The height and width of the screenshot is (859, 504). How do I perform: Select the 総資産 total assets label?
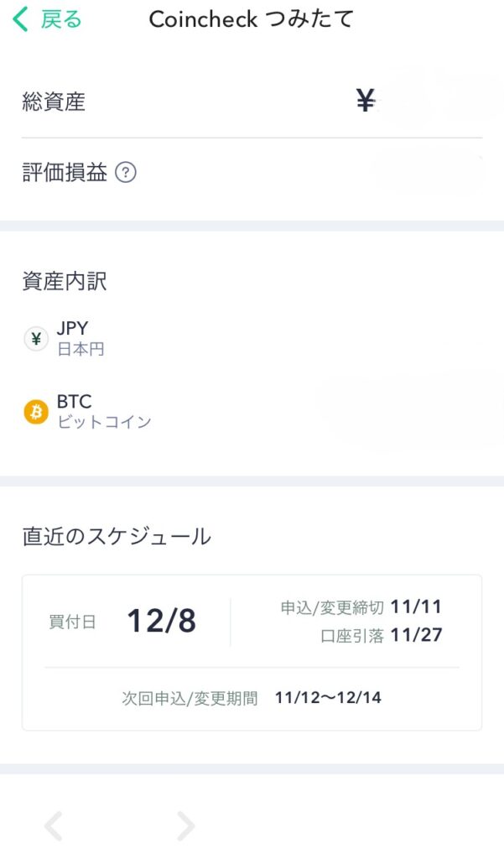tap(54, 102)
